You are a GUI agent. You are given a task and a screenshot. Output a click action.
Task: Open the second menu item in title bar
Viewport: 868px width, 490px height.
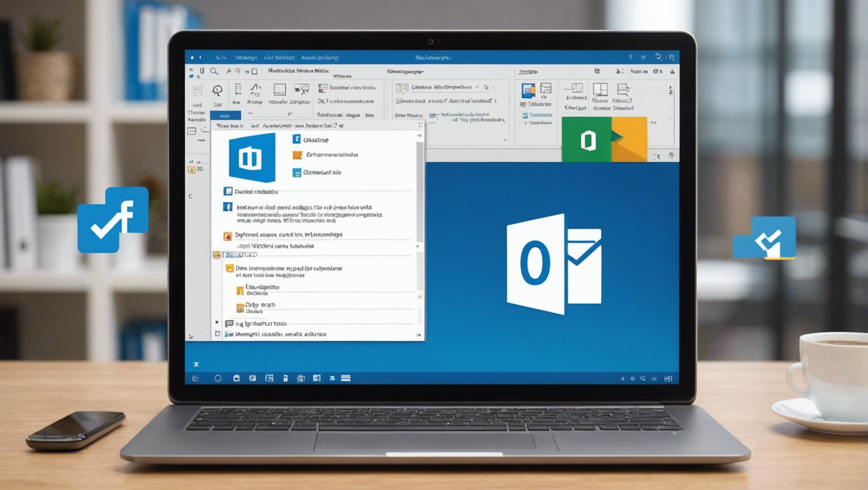(279, 57)
